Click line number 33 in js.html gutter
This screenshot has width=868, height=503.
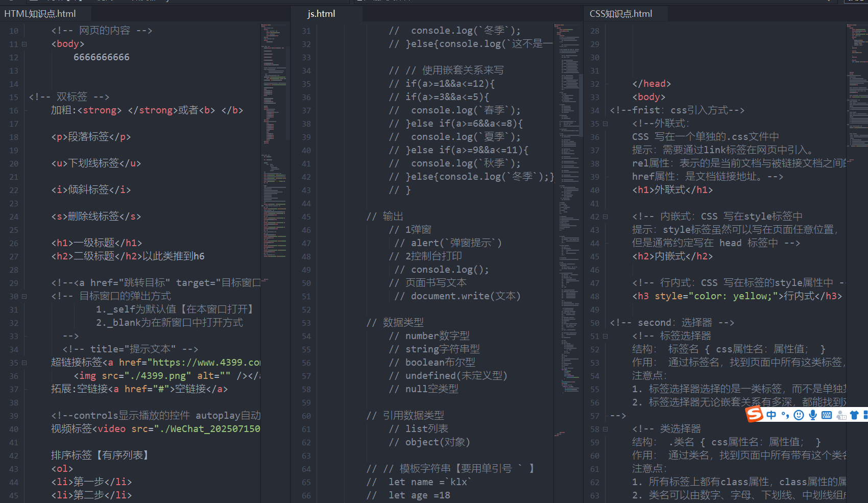click(306, 58)
